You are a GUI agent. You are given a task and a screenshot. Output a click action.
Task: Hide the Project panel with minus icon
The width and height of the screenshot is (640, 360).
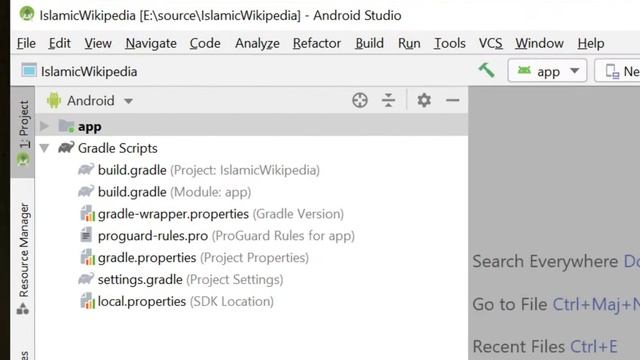coord(453,100)
